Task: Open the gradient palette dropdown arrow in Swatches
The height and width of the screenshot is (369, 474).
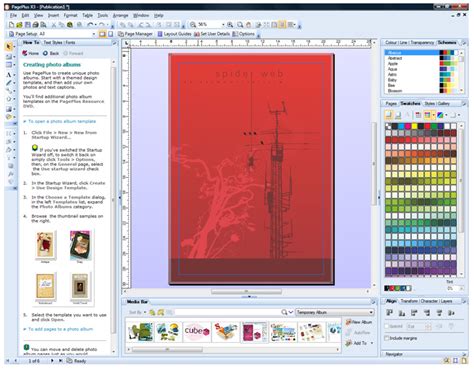Action: [446, 115]
